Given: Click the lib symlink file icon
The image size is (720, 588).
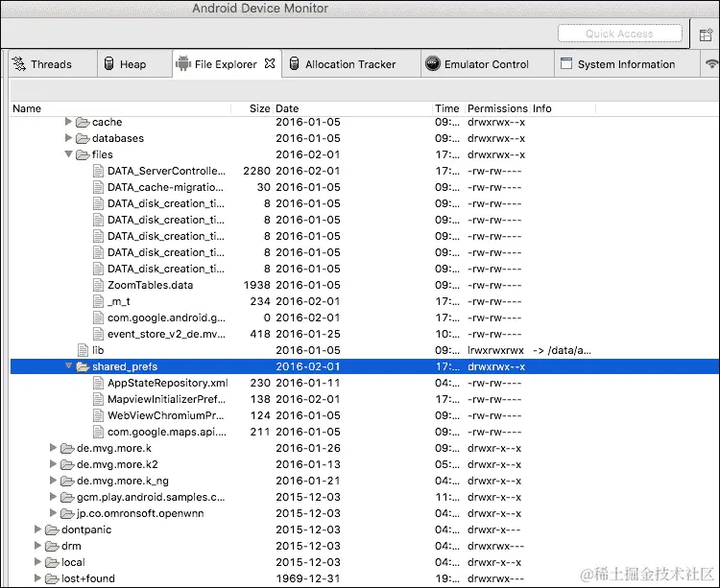Looking at the screenshot, I should [83, 350].
